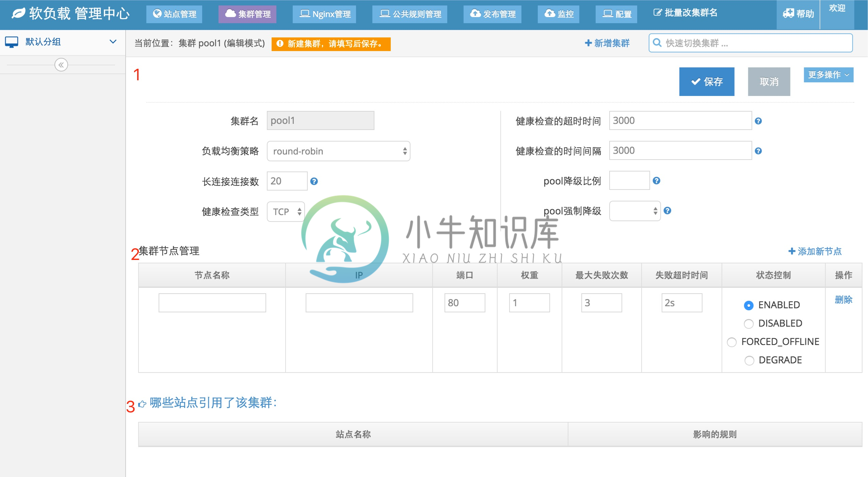Collapse sidebar with double-chevron circle icon
This screenshot has width=868, height=477.
[61, 65]
